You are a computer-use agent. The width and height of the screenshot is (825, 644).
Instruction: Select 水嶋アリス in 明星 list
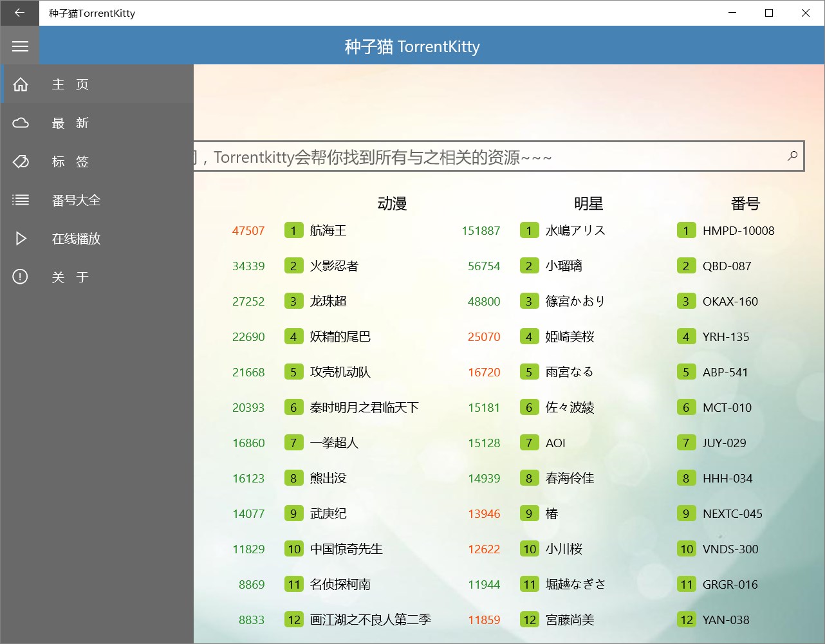(575, 231)
